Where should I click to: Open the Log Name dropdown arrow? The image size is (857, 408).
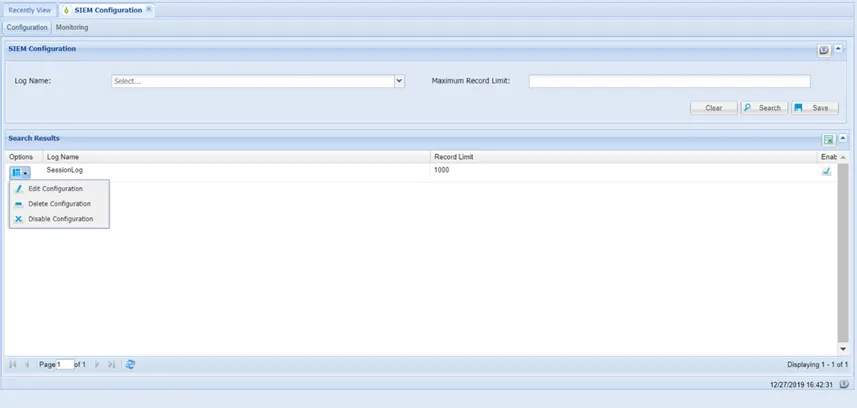[x=399, y=81]
